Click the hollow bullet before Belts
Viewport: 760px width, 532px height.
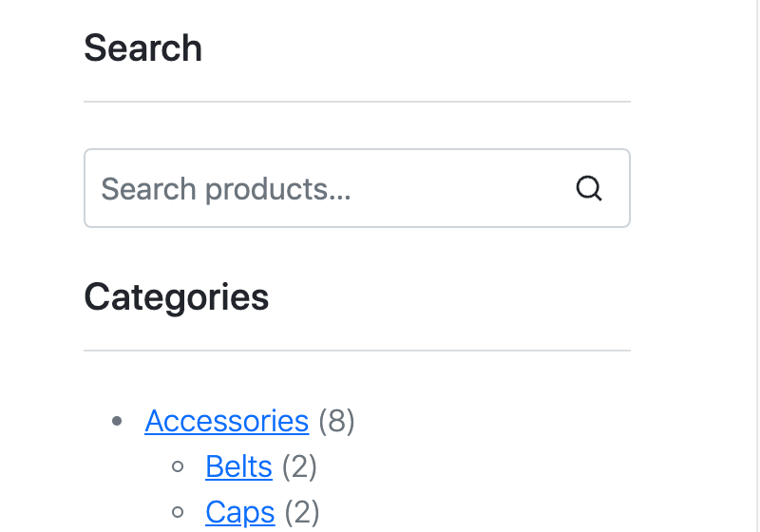[x=178, y=466]
